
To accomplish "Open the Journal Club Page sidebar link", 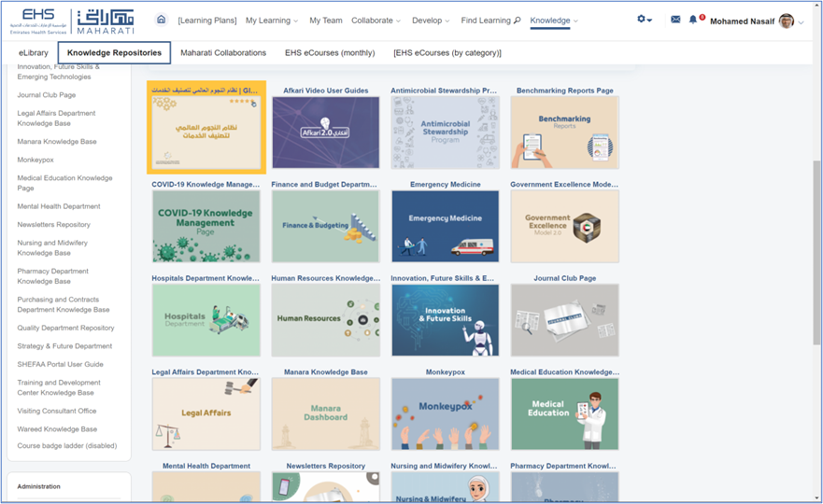I will 46,95.
